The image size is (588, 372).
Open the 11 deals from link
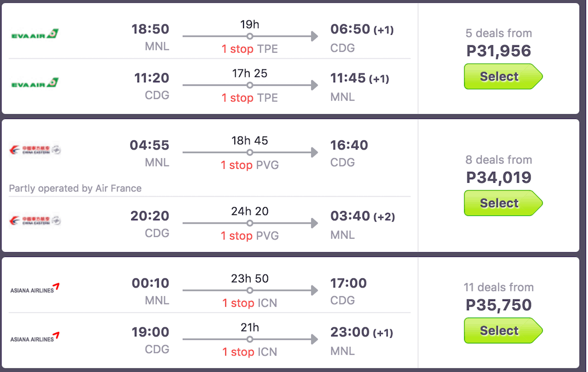[499, 287]
